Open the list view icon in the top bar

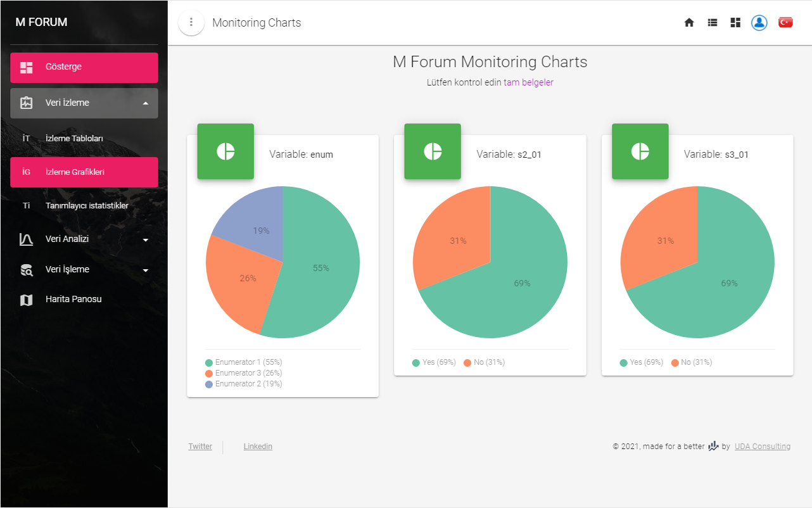pos(713,23)
